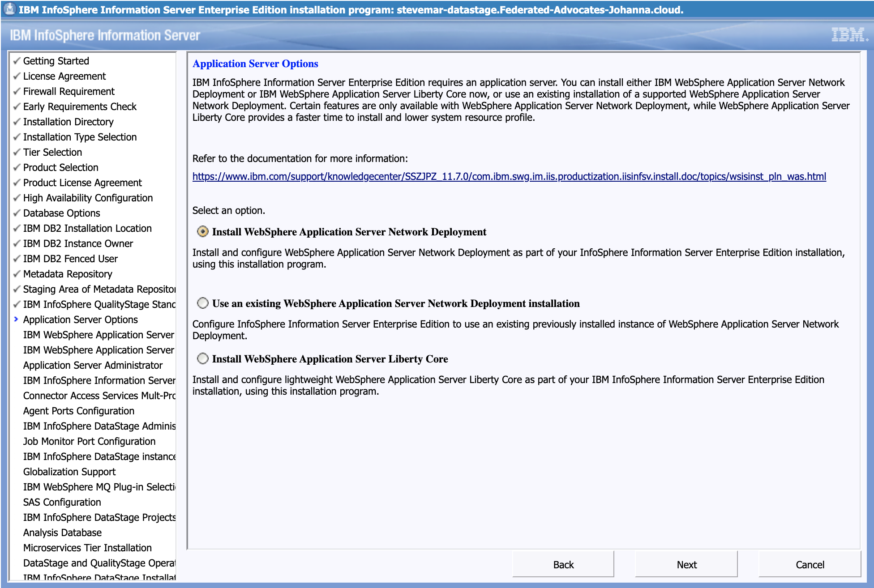
Task: Click the checkmark next to High Availability Configuration
Action: (17, 197)
